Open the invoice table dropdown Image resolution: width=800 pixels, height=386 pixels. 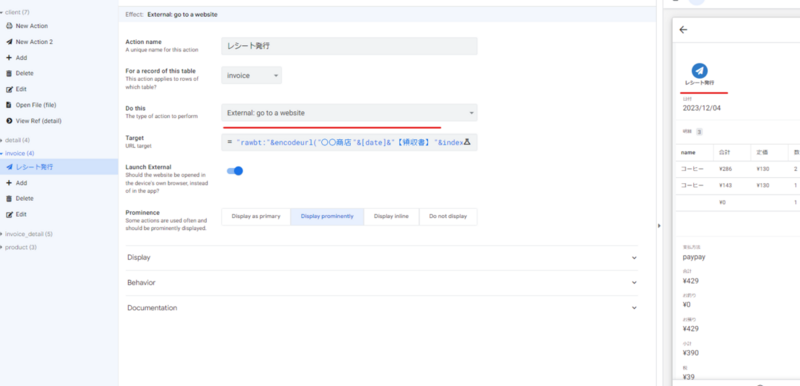252,75
